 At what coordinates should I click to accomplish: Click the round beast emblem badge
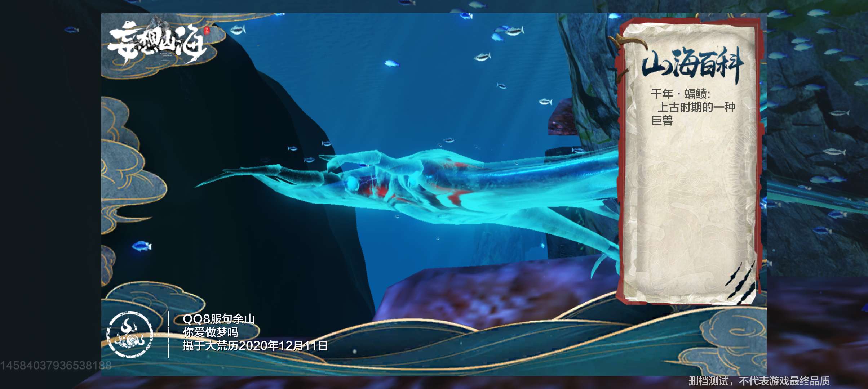coord(130,335)
